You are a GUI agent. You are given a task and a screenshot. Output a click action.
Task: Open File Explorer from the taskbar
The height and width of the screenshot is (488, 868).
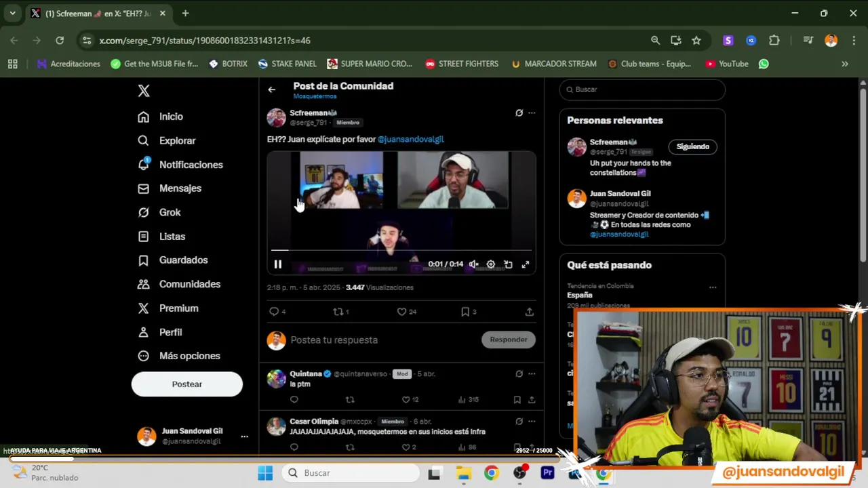click(463, 473)
